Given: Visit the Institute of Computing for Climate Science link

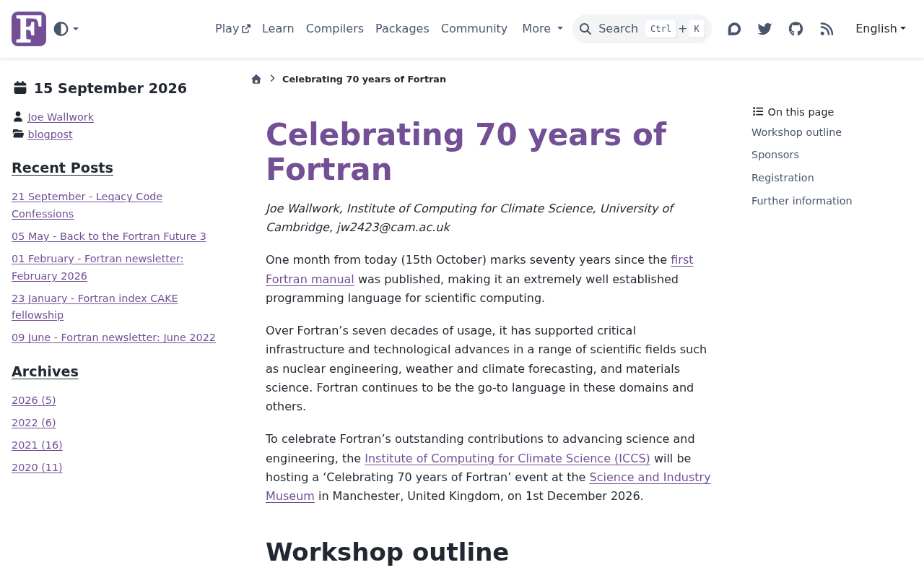Looking at the screenshot, I should coord(507,458).
